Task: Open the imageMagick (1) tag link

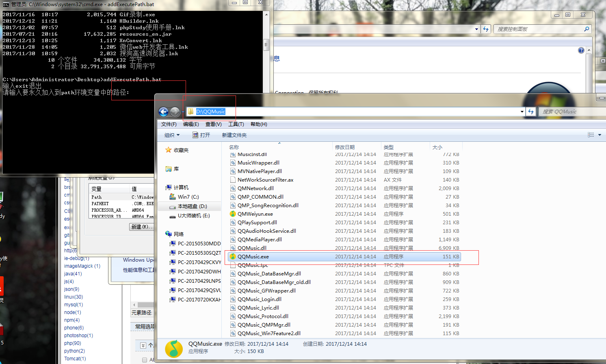Action: 82,266
